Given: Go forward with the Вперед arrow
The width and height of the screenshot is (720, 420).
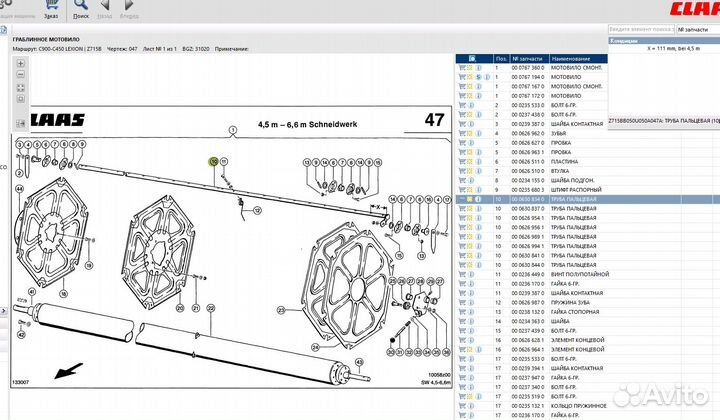Looking at the screenshot, I should 128,6.
